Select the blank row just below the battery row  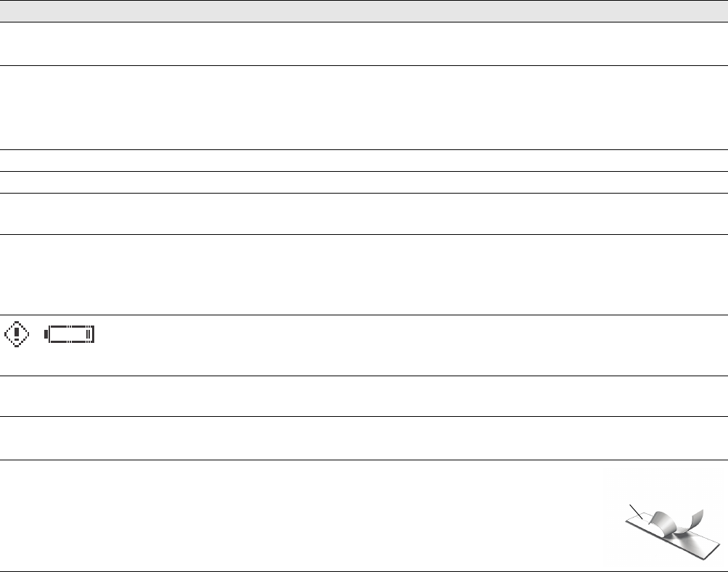(364, 396)
